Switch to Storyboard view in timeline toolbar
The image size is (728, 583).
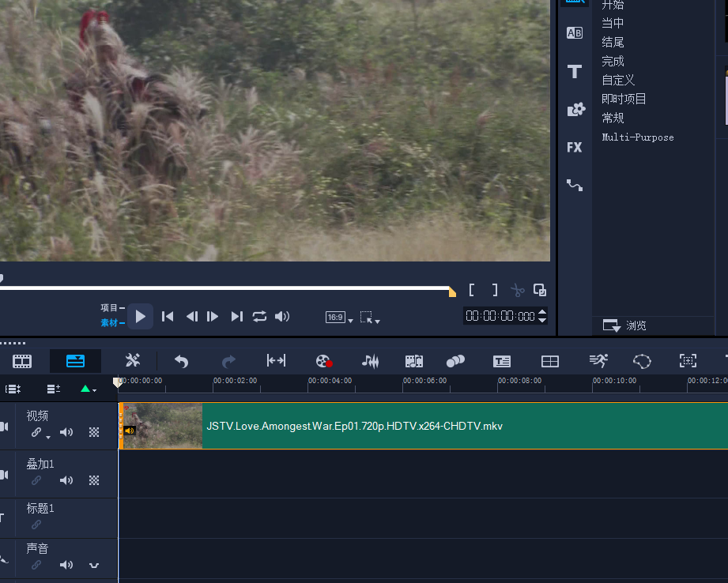[x=22, y=361]
